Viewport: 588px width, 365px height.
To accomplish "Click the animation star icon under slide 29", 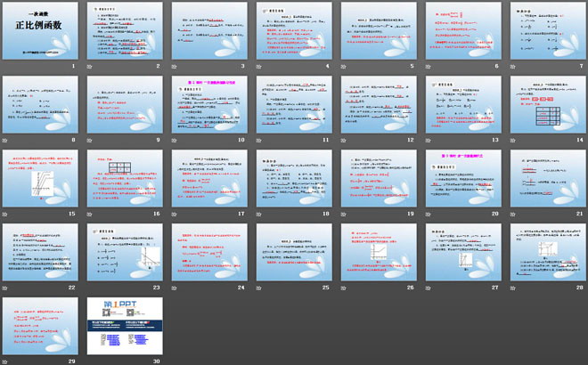I will 4,362.
